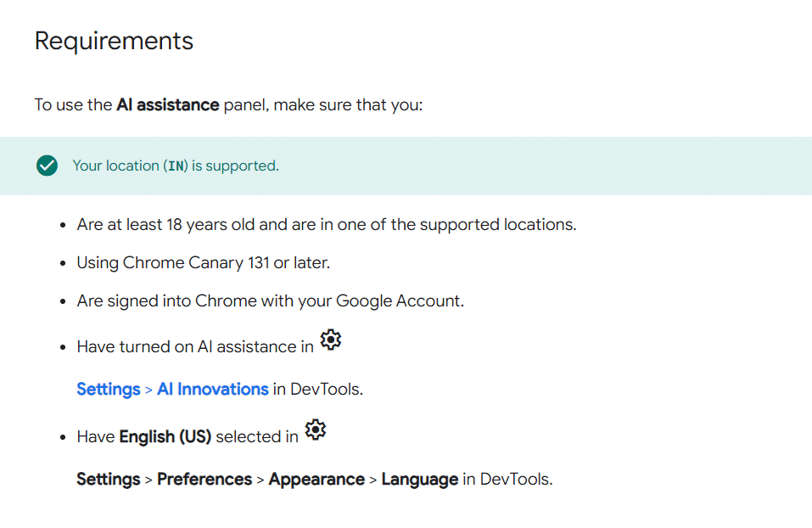Screen dimensions: 812x528
Task: Click the Google Account sign-in requirement text
Action: click(270, 301)
